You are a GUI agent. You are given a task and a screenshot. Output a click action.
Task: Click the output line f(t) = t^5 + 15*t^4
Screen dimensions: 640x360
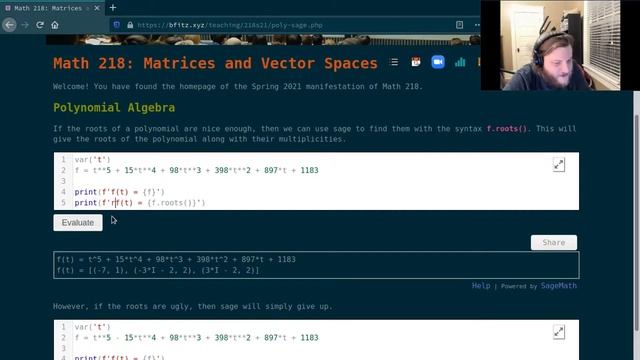tap(176, 259)
